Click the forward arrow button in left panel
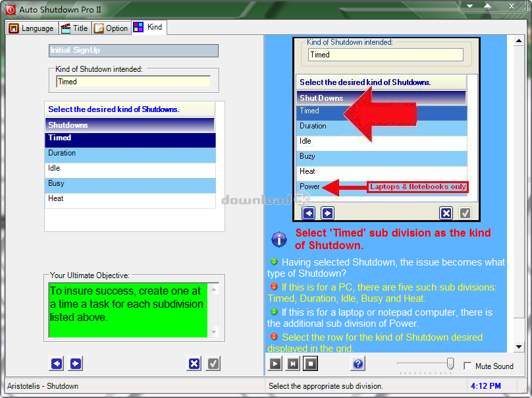532x398 pixels. (76, 364)
